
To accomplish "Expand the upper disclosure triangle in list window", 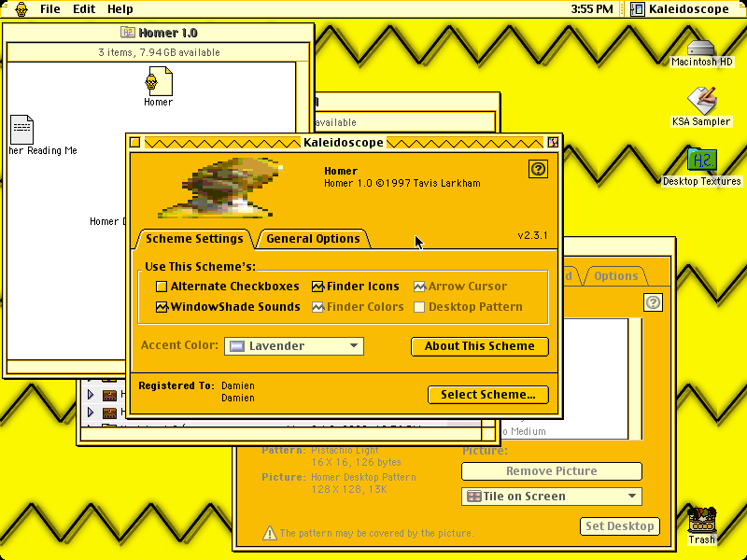I will click(x=91, y=395).
